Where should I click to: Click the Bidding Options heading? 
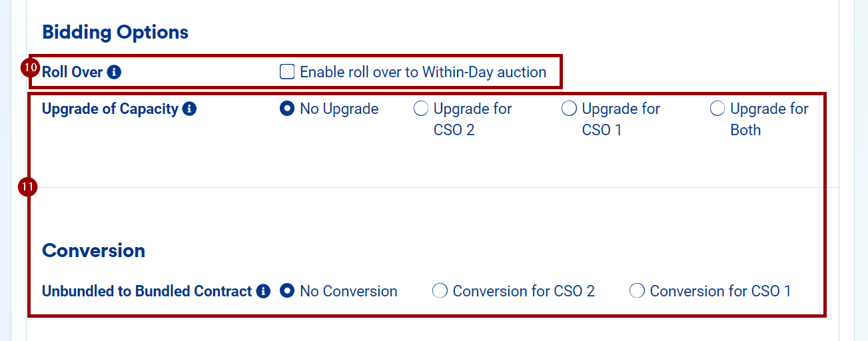click(x=115, y=32)
